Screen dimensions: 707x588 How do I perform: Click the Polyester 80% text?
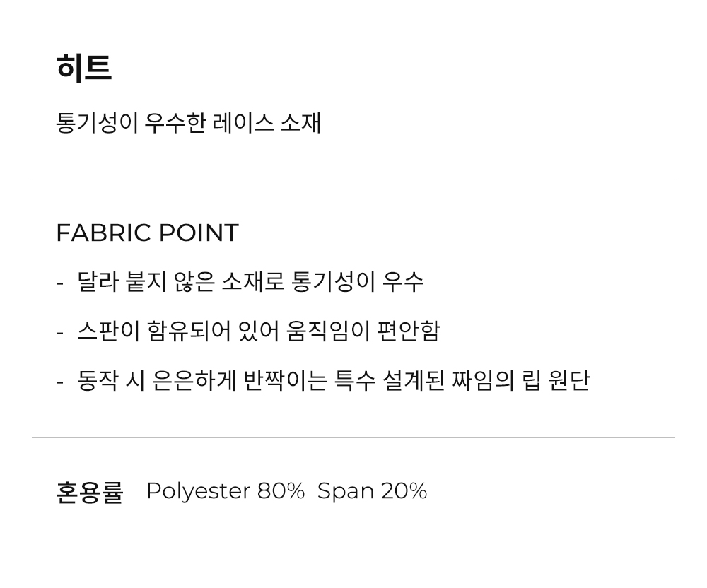[x=226, y=492]
